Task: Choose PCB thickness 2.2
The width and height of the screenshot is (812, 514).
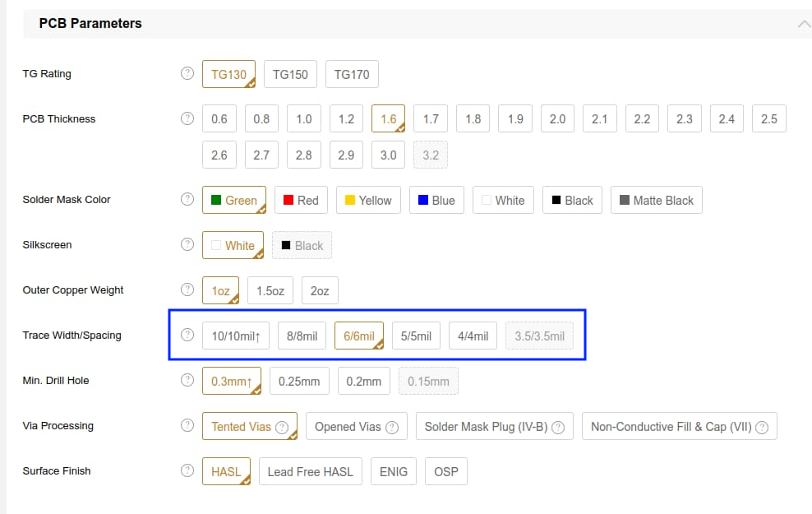Action: click(642, 118)
